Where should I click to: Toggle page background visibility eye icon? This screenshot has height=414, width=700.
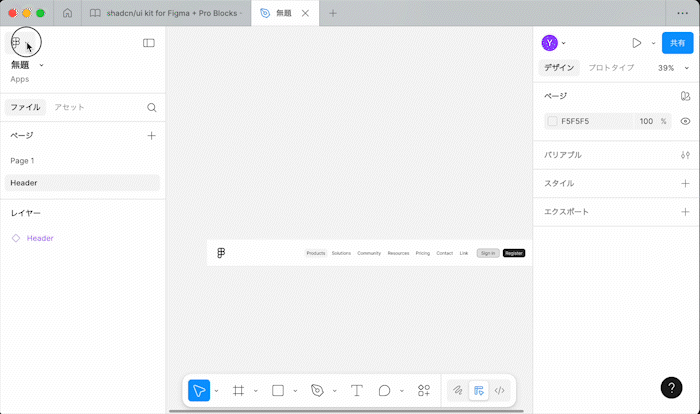pyautogui.click(x=685, y=121)
